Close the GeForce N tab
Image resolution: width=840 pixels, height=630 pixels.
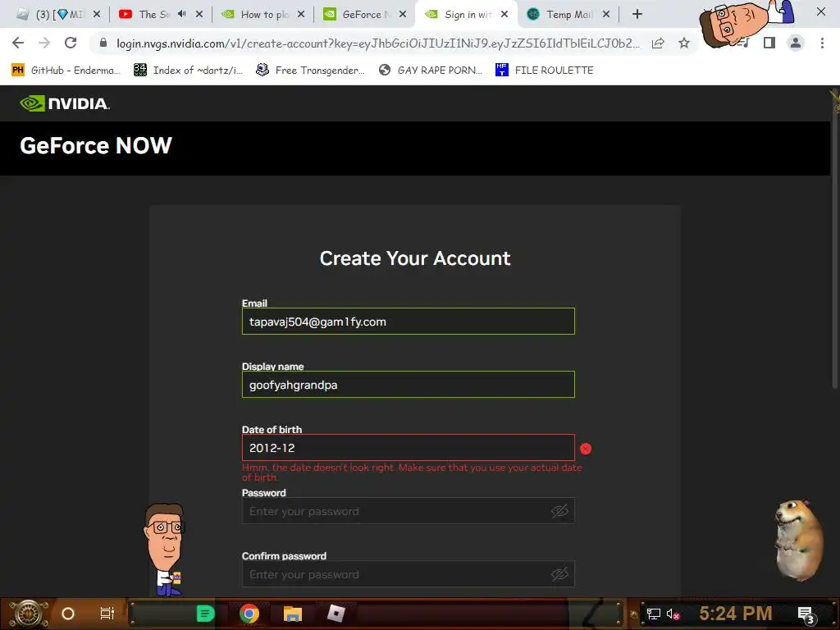click(403, 15)
